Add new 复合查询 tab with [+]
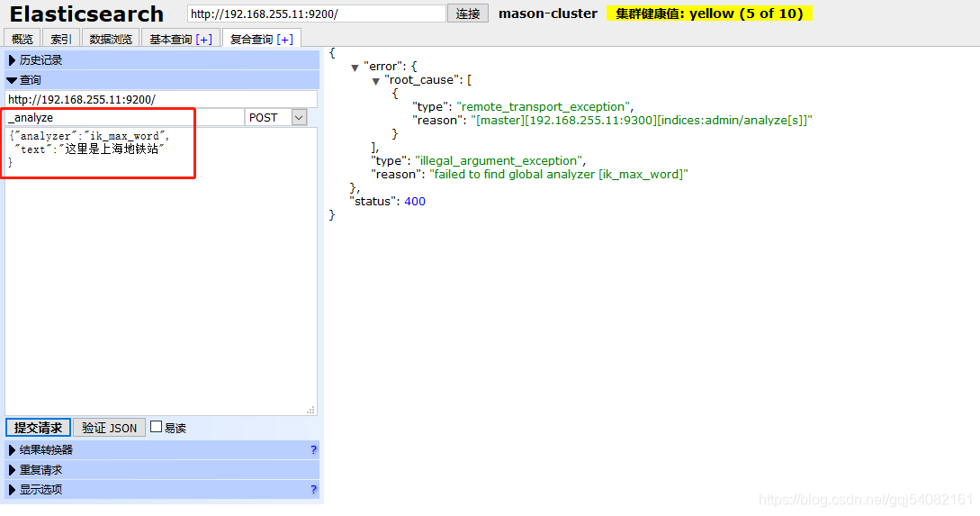 [x=284, y=40]
